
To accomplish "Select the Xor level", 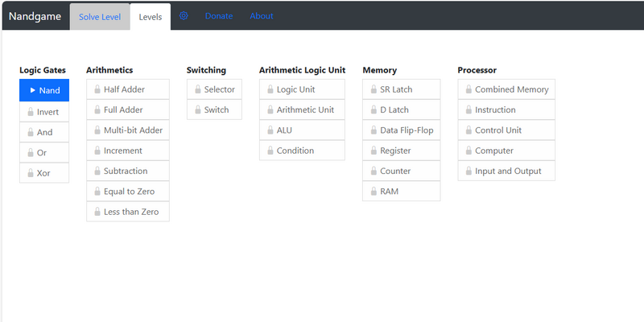I will tap(44, 173).
